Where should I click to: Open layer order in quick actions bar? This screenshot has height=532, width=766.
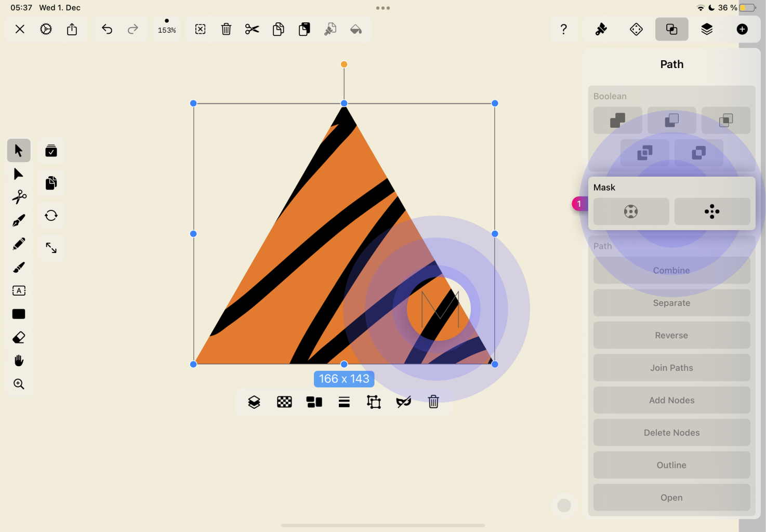pyautogui.click(x=254, y=402)
